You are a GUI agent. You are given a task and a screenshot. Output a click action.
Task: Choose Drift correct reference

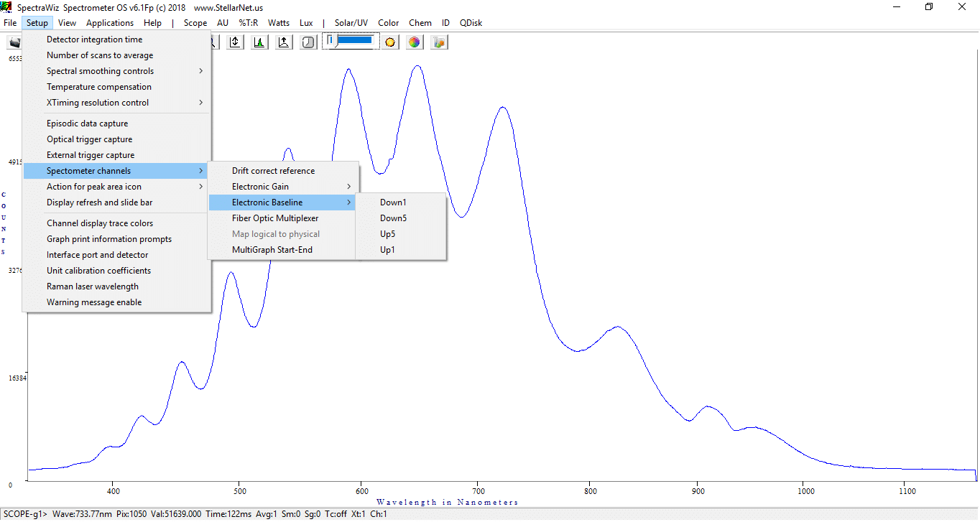[x=283, y=171]
